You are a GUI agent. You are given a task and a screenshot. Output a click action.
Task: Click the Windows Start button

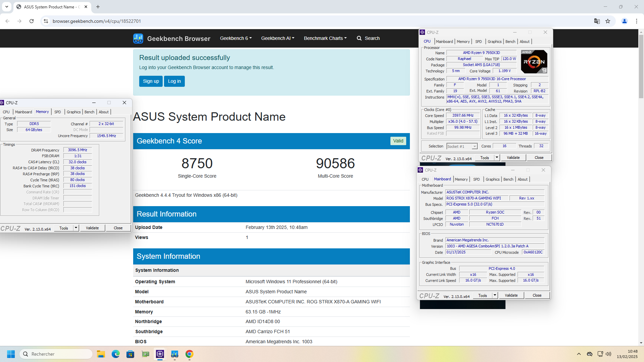tap(11, 354)
